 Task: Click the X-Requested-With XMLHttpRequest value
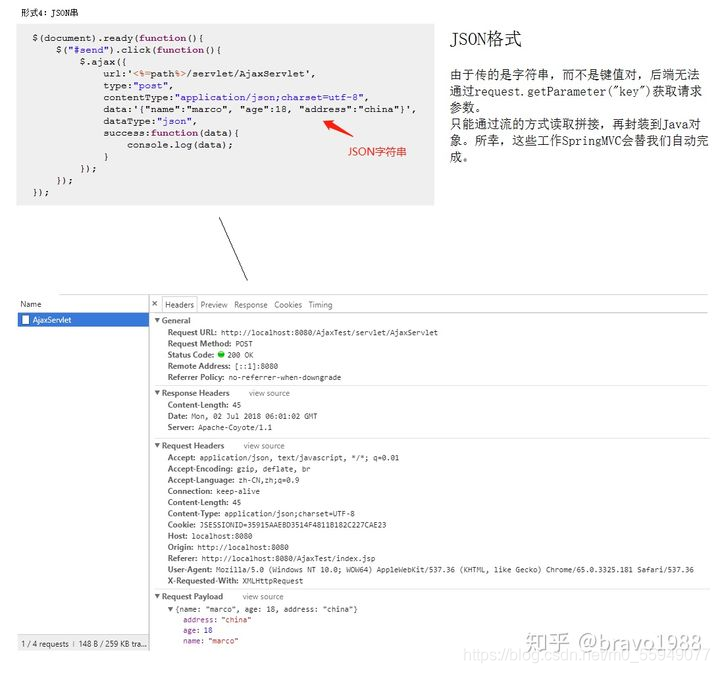pos(273,581)
